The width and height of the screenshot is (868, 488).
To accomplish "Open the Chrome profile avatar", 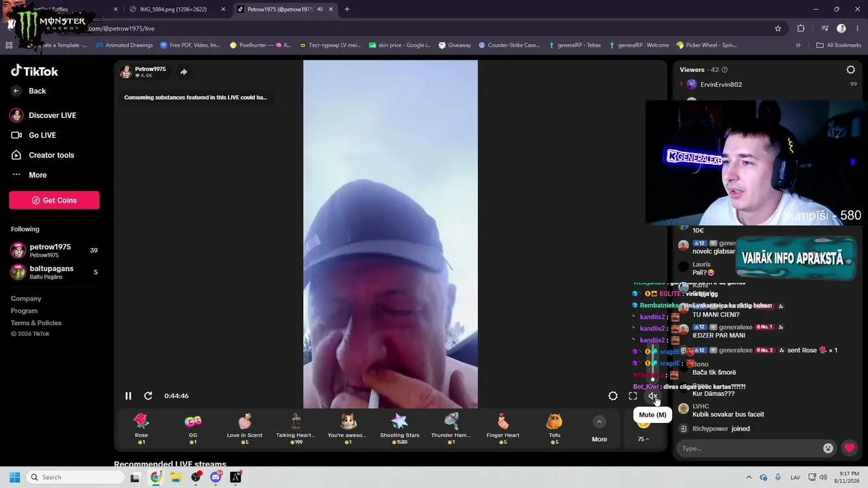I will pos(842,28).
